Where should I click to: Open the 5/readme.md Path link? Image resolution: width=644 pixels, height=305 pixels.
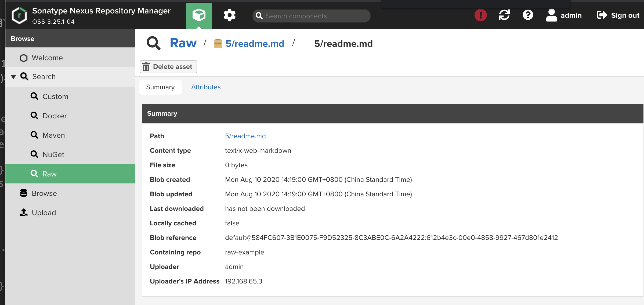(x=245, y=136)
